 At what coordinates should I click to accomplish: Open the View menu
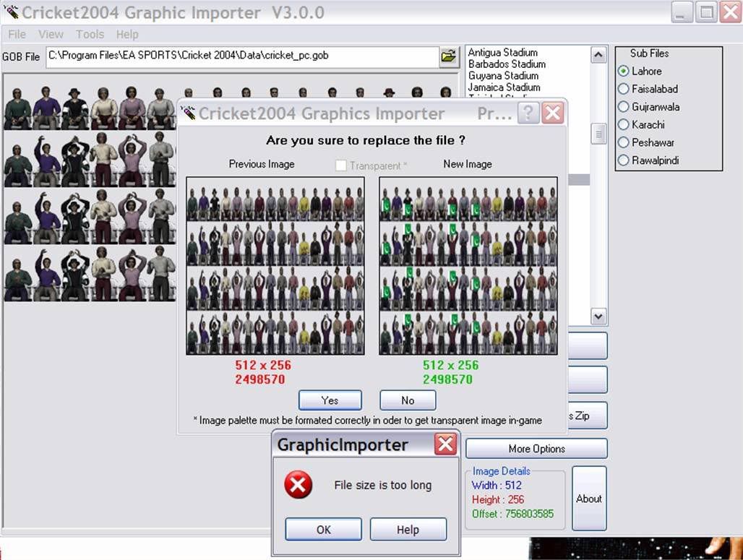tap(51, 34)
